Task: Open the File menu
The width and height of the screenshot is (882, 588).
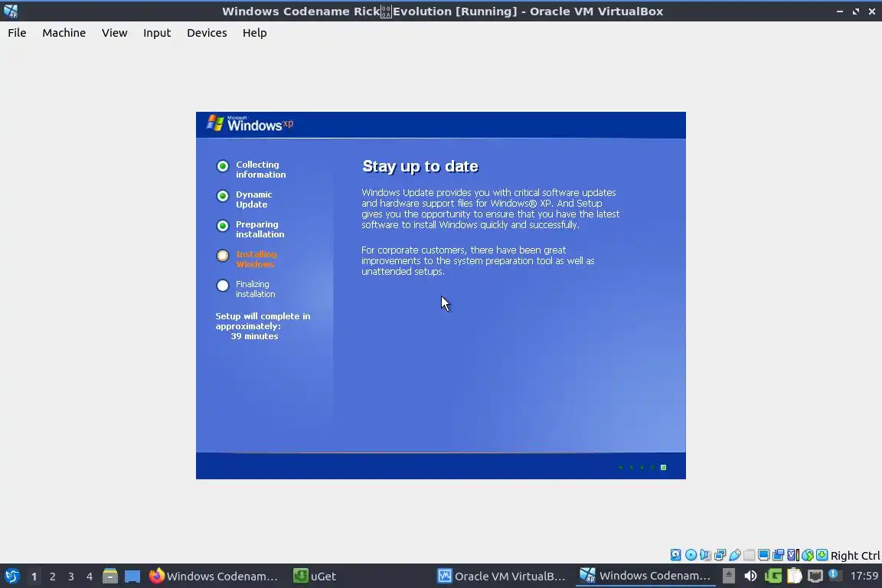Action: [17, 33]
